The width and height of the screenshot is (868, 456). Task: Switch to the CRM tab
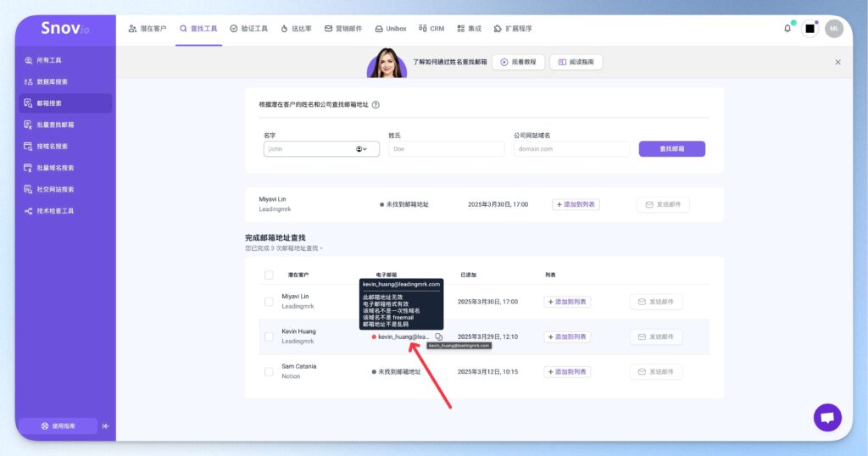pos(431,29)
